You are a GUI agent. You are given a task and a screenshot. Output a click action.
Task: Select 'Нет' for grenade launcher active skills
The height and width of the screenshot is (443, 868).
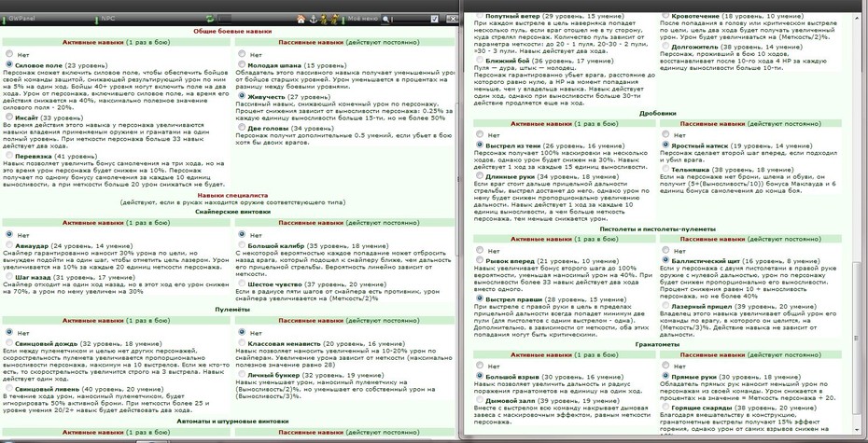point(480,366)
